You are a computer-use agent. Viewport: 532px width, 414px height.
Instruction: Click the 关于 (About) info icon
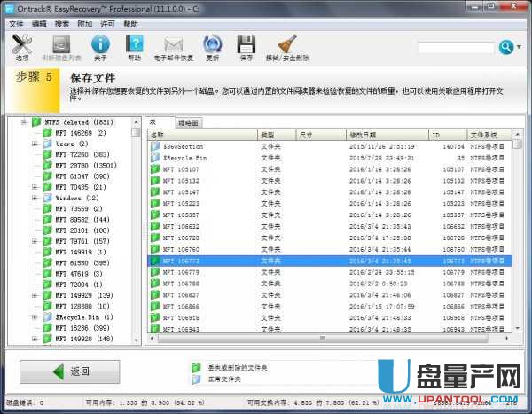point(100,46)
